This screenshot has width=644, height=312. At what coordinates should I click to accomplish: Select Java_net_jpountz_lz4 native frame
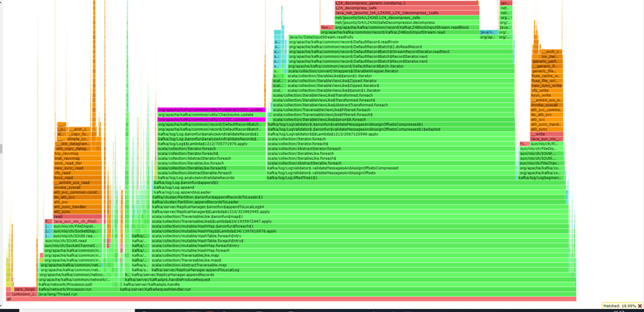click(407, 13)
